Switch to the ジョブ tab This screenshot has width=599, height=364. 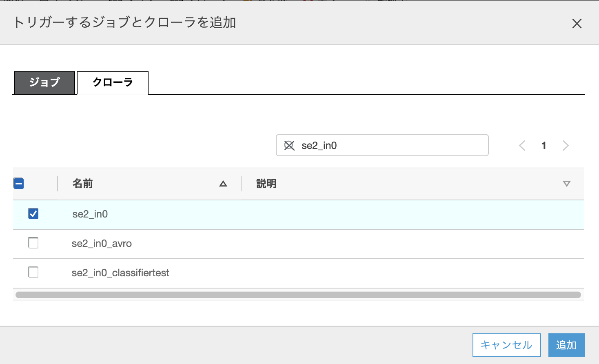coord(44,83)
